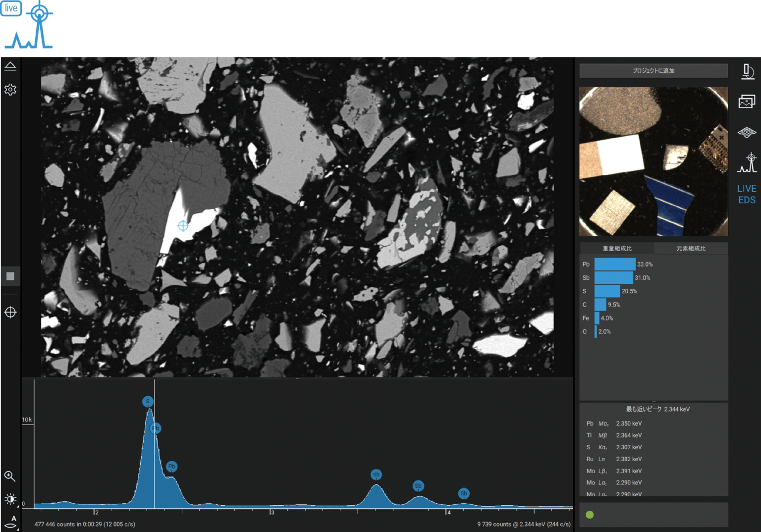Open the image gallery icon
The width and height of the screenshot is (761, 532).
coord(747,102)
